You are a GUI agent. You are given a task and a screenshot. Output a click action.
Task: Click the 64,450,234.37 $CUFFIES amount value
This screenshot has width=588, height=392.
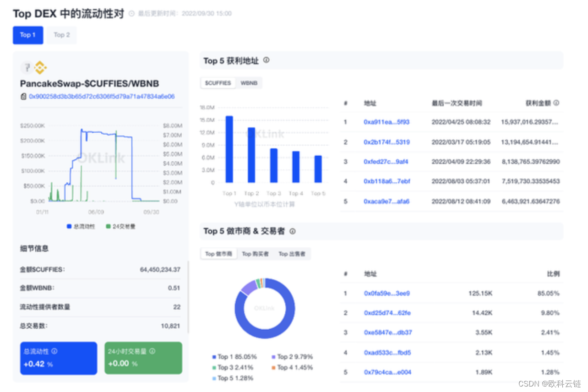pos(160,270)
